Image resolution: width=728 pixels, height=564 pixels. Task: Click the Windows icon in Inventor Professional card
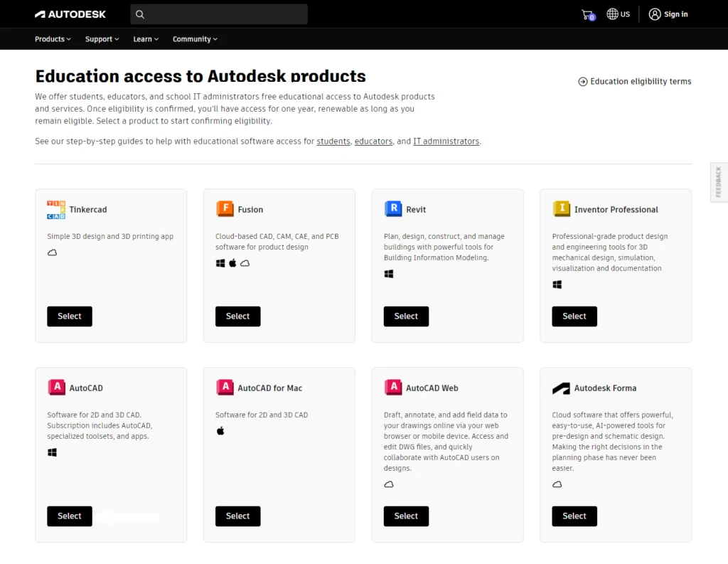point(557,284)
